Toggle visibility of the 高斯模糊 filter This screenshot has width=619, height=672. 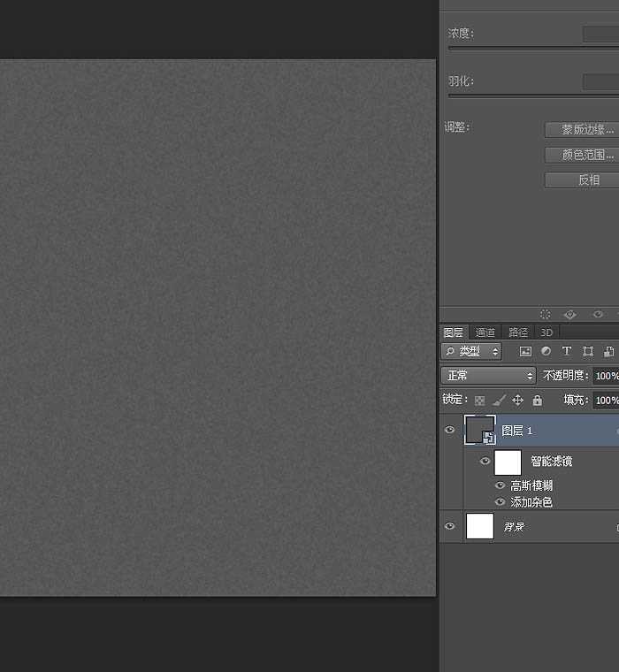501,485
